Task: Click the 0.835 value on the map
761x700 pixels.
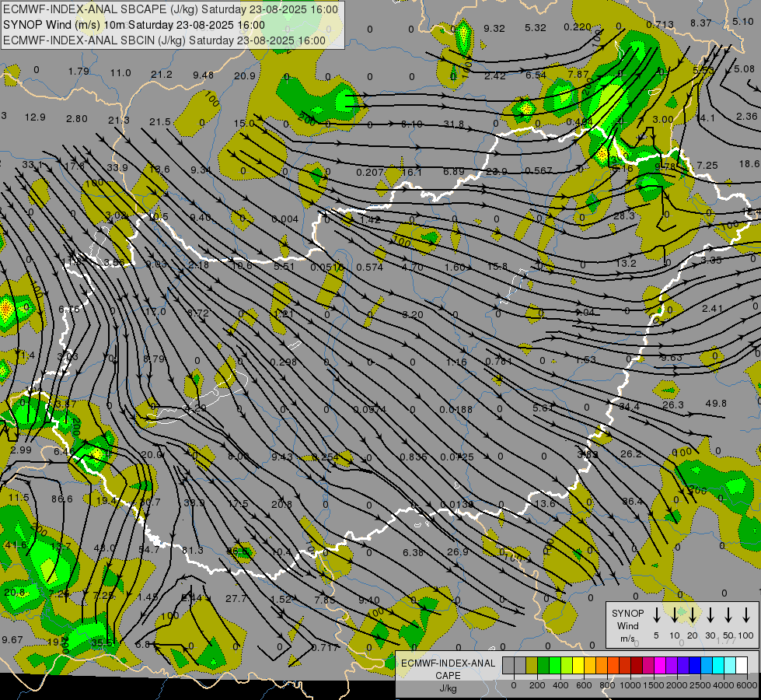Action: pyautogui.click(x=414, y=457)
